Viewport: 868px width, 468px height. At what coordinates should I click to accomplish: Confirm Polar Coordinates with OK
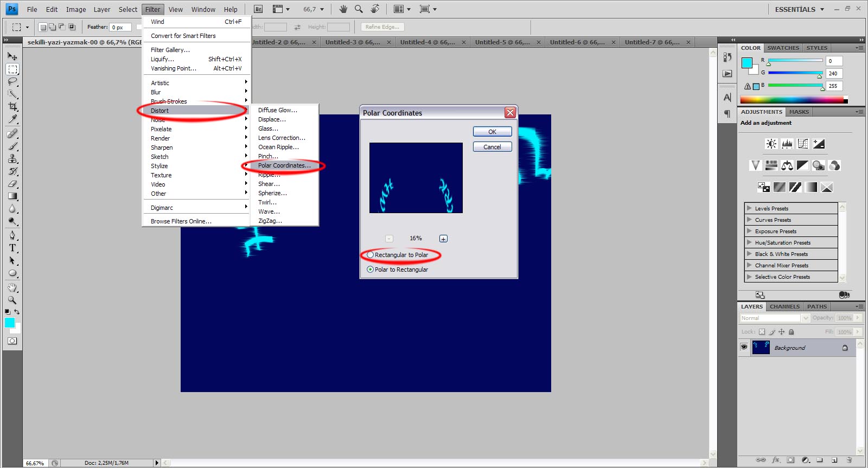492,132
